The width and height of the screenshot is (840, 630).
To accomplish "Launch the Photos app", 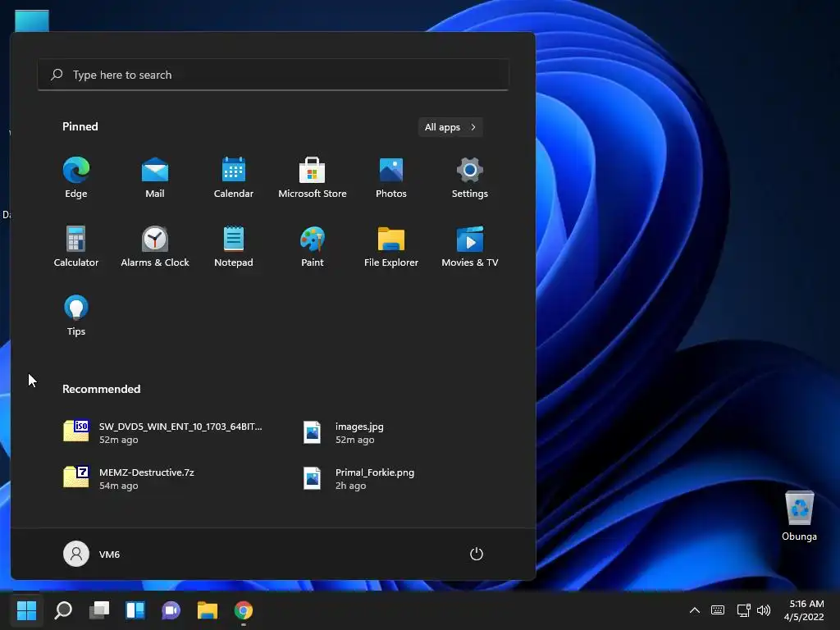I will coord(391,178).
